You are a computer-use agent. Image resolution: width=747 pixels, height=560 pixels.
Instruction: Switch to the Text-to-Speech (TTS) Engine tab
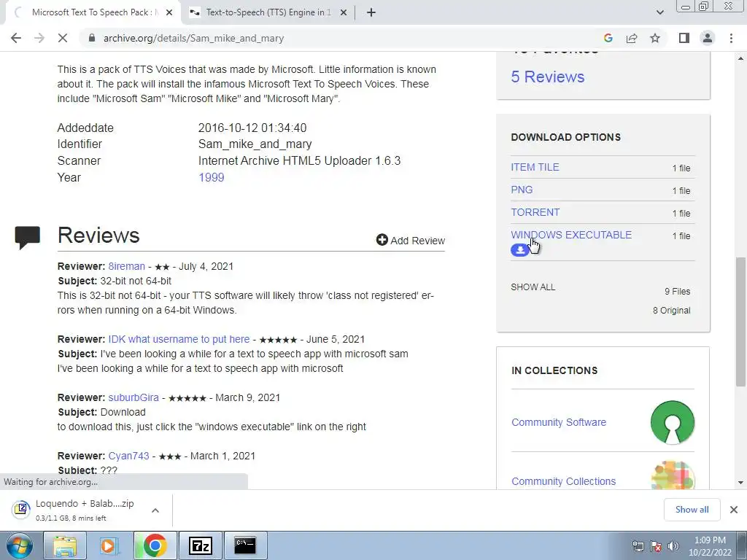(x=268, y=12)
